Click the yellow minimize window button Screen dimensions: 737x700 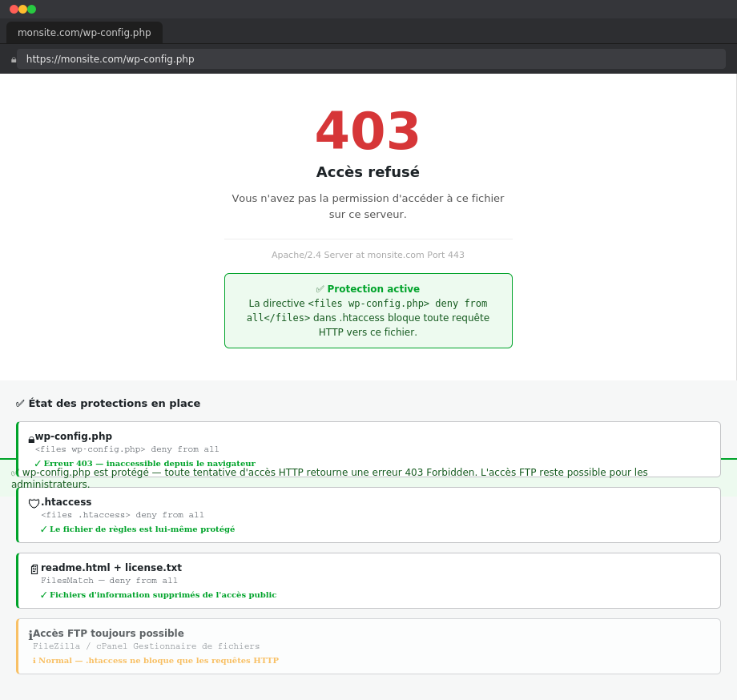(22, 10)
